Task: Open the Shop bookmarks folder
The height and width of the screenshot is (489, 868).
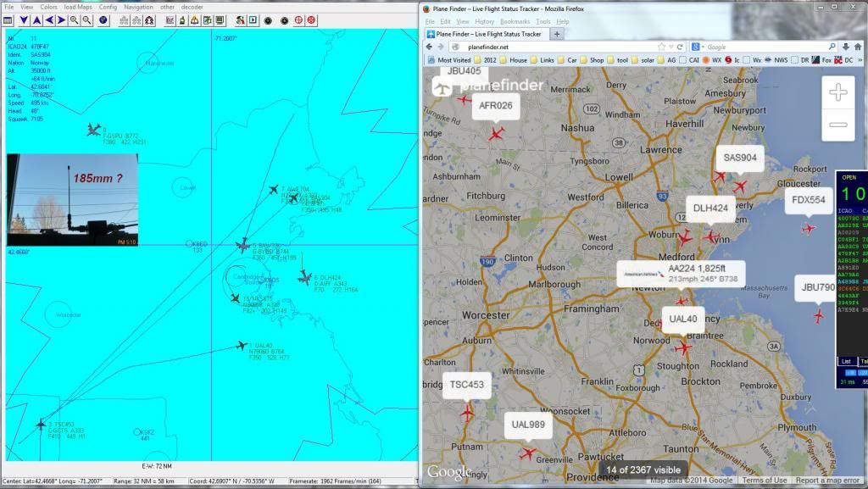Action: (593, 59)
